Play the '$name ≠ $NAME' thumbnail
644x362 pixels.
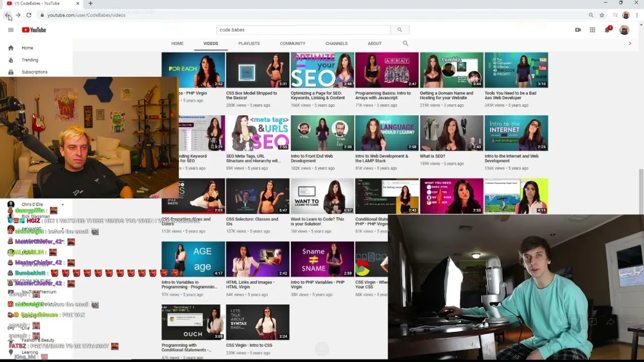coord(323,259)
